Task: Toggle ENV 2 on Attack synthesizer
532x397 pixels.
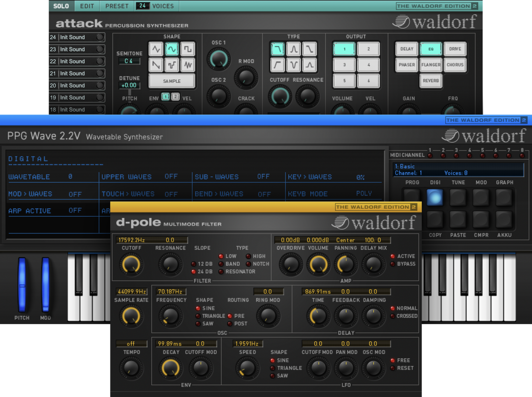Action: click(x=175, y=97)
